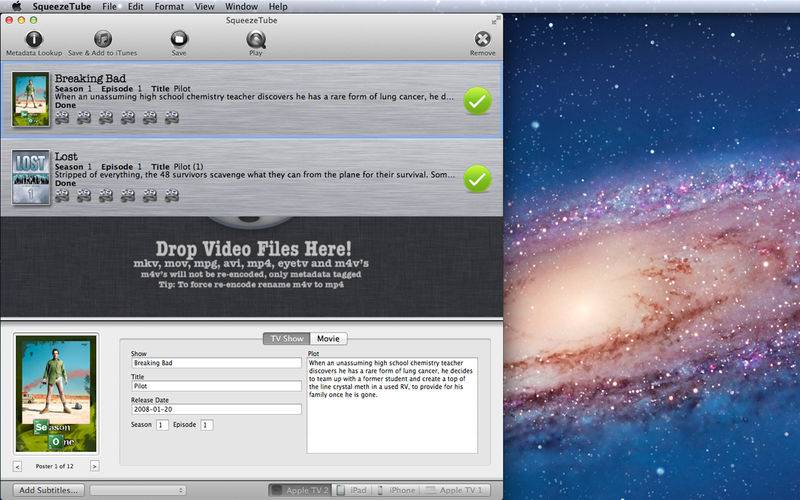Viewport: 800px width, 500px height.
Task: Click the Poster 1 of 12 label
Action: 55,466
